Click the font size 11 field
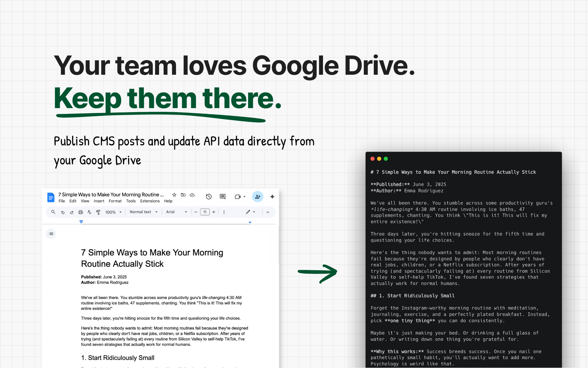 click(205, 212)
